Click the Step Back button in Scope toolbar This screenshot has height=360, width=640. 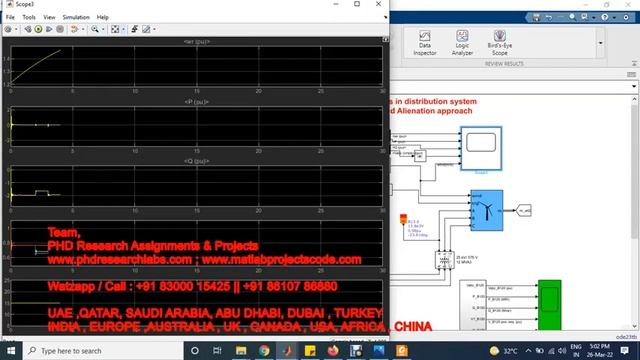pyautogui.click(x=28, y=29)
